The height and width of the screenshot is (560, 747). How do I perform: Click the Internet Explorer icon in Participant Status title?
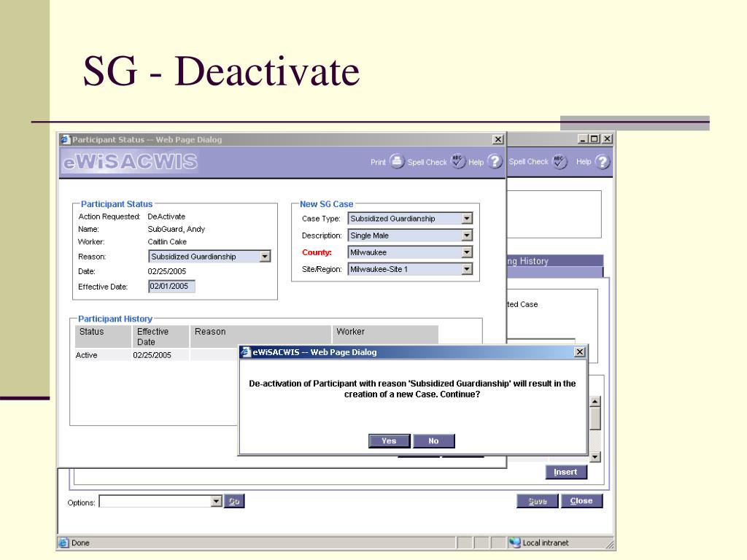click(x=65, y=139)
